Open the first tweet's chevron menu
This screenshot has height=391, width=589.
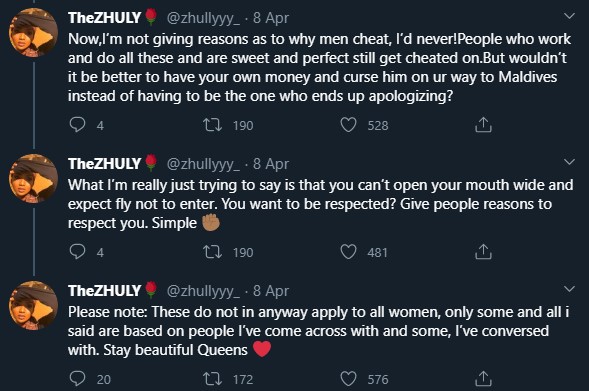(569, 16)
